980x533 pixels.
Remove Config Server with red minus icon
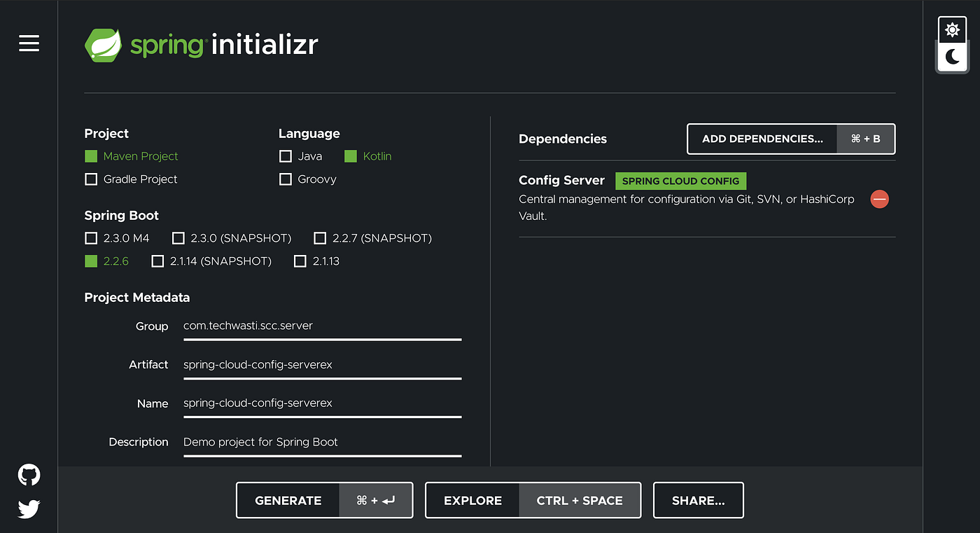pos(879,200)
